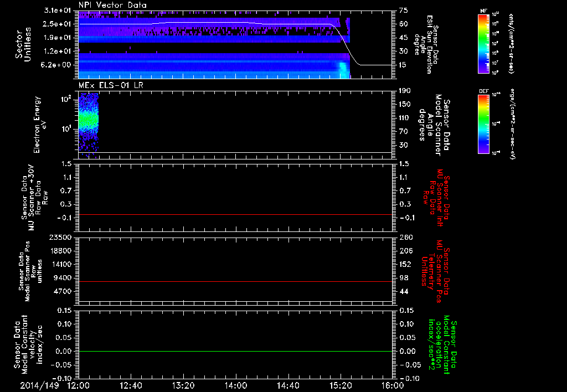Click the red line in Model Scanner Pos plot

tap(235, 281)
